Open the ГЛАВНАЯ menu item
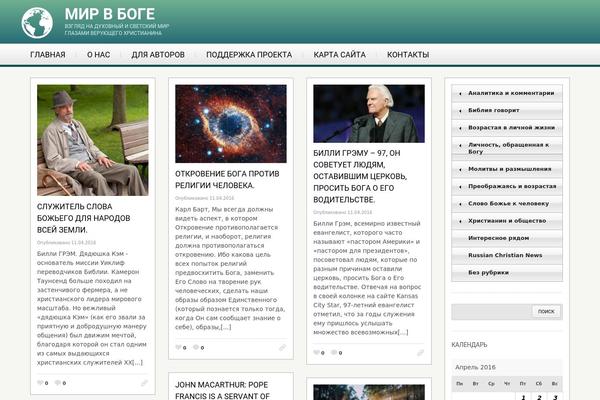This screenshot has width=600, height=400. (48, 55)
